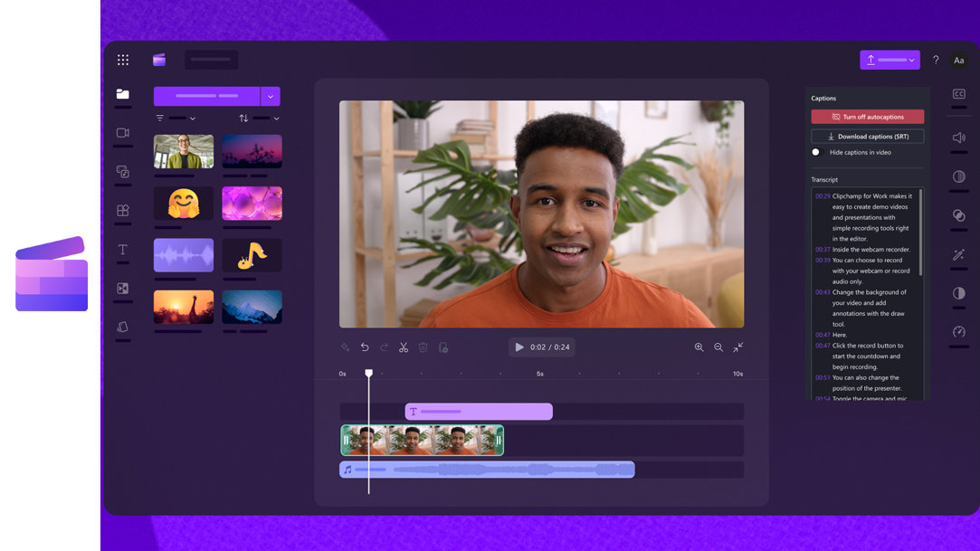Select the pink bubbles background thumbnail
The image size is (980, 551).
252,203
